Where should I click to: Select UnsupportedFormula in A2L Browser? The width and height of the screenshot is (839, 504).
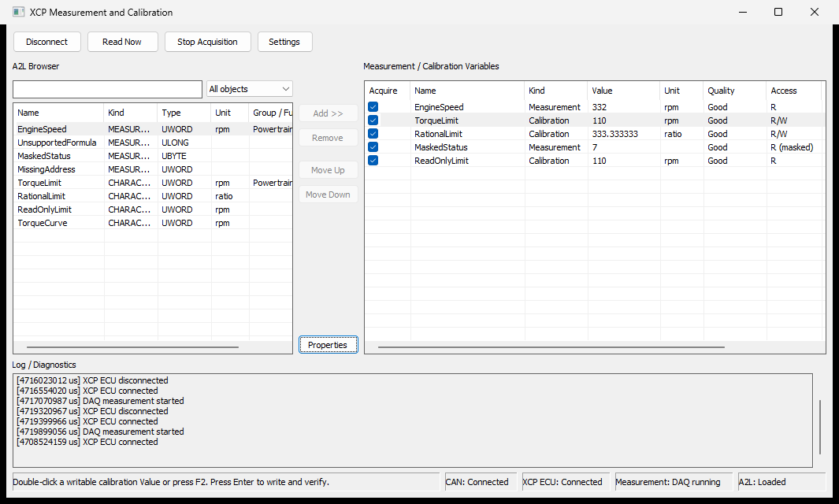pos(153,143)
